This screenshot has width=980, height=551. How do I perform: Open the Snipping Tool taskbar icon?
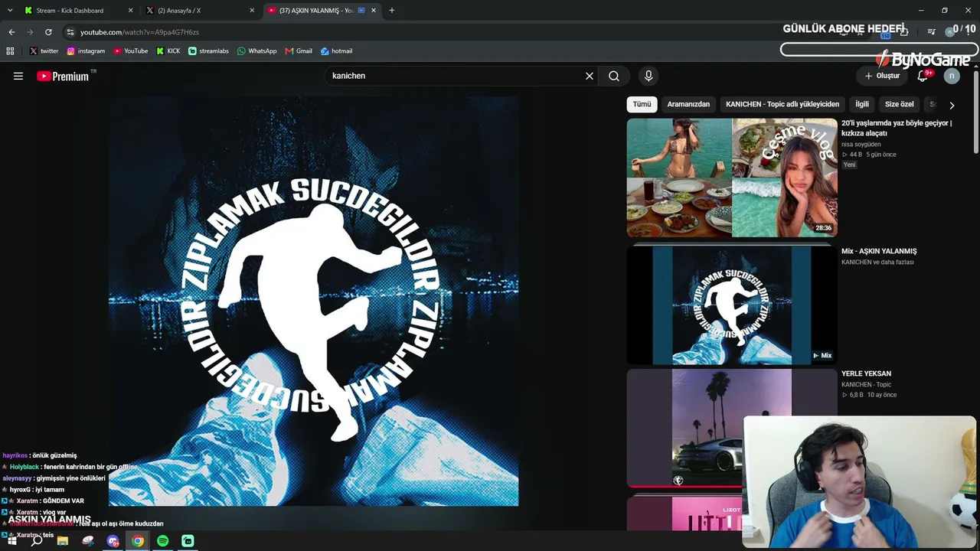[x=88, y=541]
